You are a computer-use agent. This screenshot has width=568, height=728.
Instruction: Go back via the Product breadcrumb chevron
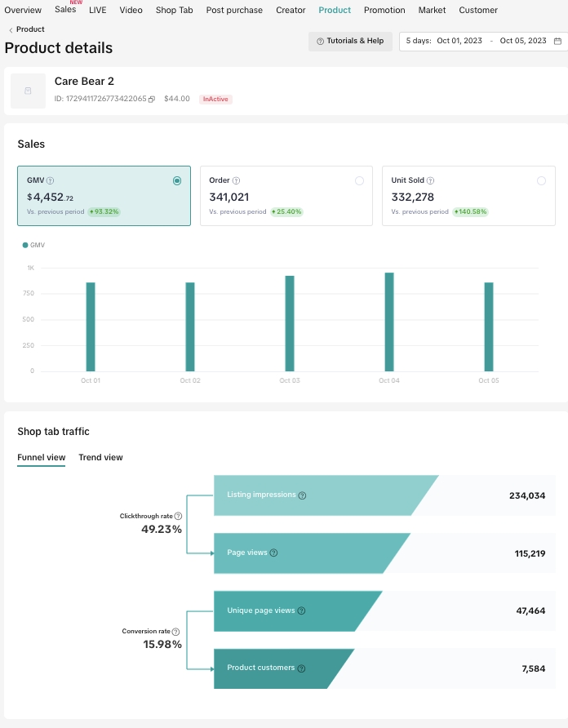coord(11,29)
